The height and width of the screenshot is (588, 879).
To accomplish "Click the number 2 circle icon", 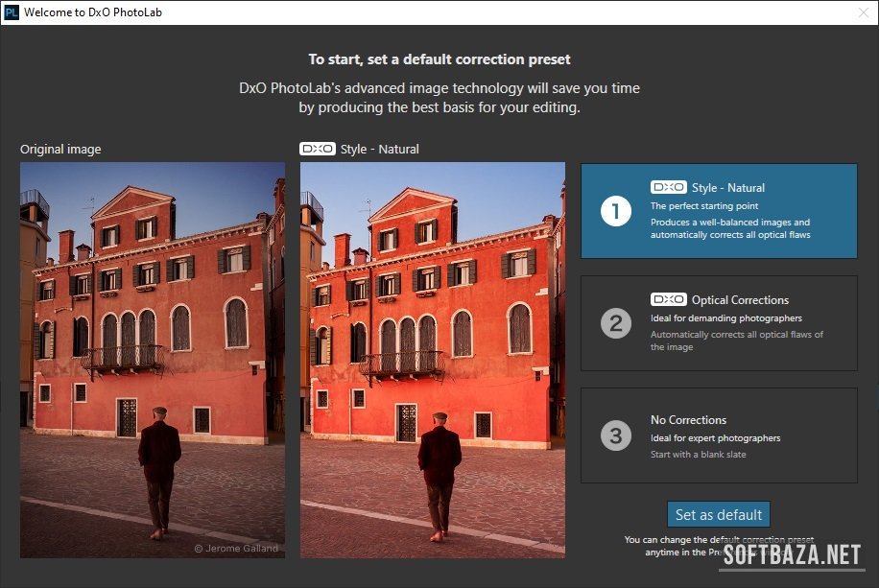I will point(615,323).
